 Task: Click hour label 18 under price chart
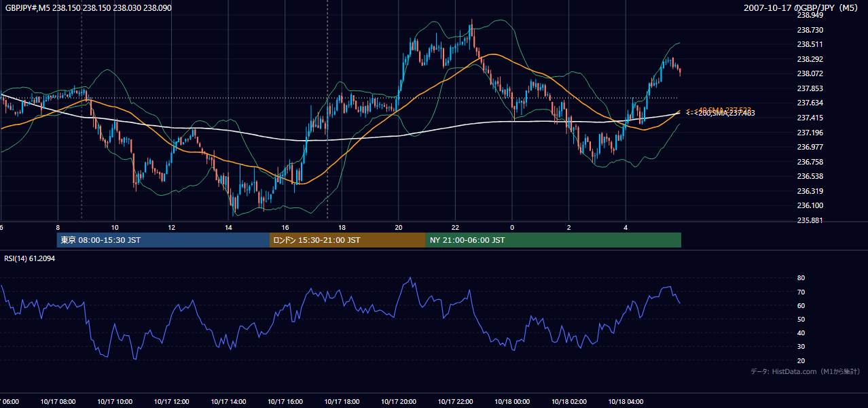click(x=342, y=227)
